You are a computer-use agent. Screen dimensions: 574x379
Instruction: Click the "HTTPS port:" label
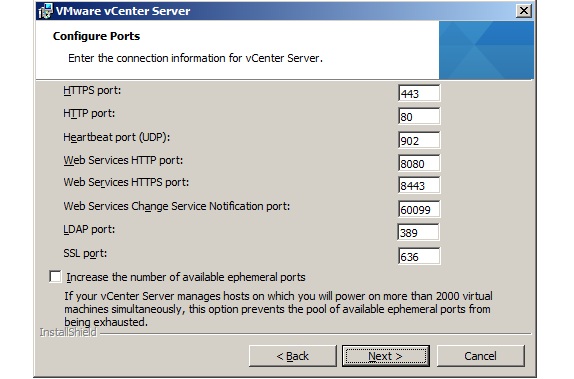92,90
